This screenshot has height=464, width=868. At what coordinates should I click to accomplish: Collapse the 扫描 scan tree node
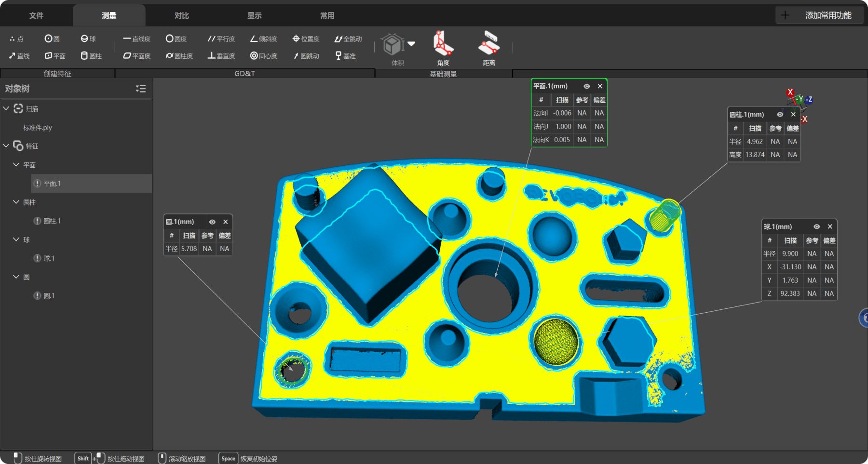(6, 108)
